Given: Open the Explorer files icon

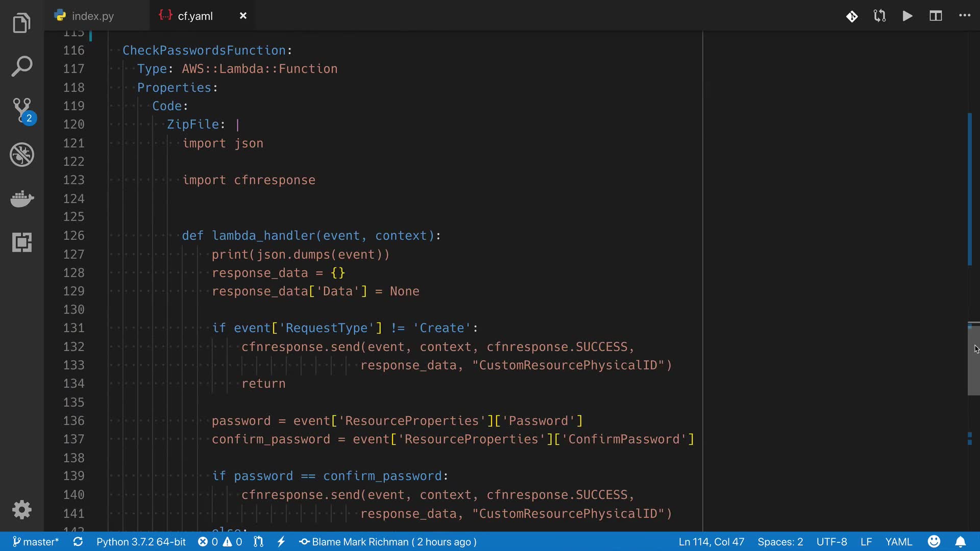Looking at the screenshot, I should click(x=21, y=23).
